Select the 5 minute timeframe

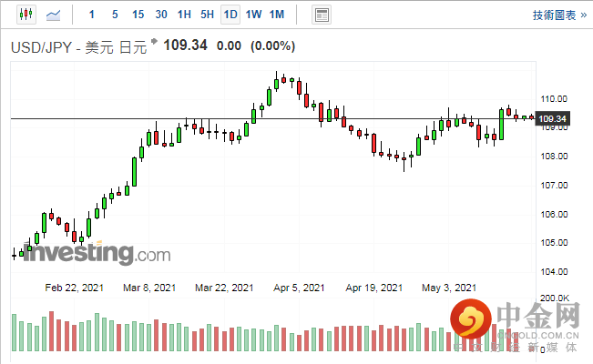pyautogui.click(x=115, y=15)
